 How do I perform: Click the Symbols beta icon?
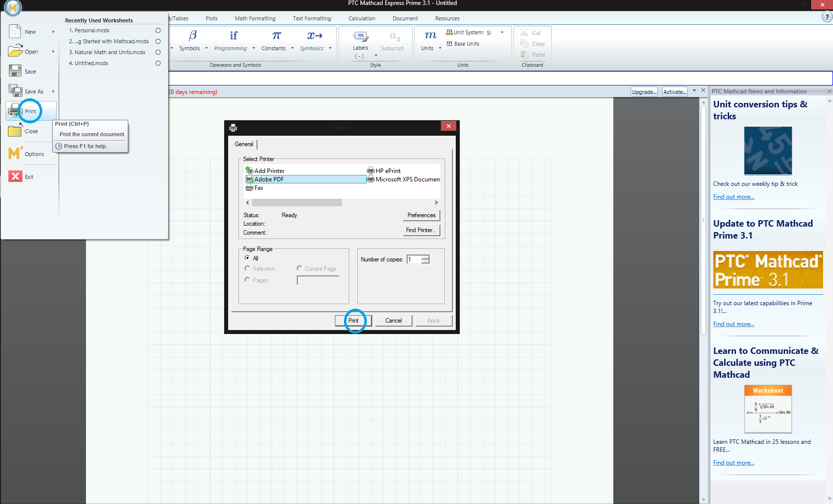point(192,35)
